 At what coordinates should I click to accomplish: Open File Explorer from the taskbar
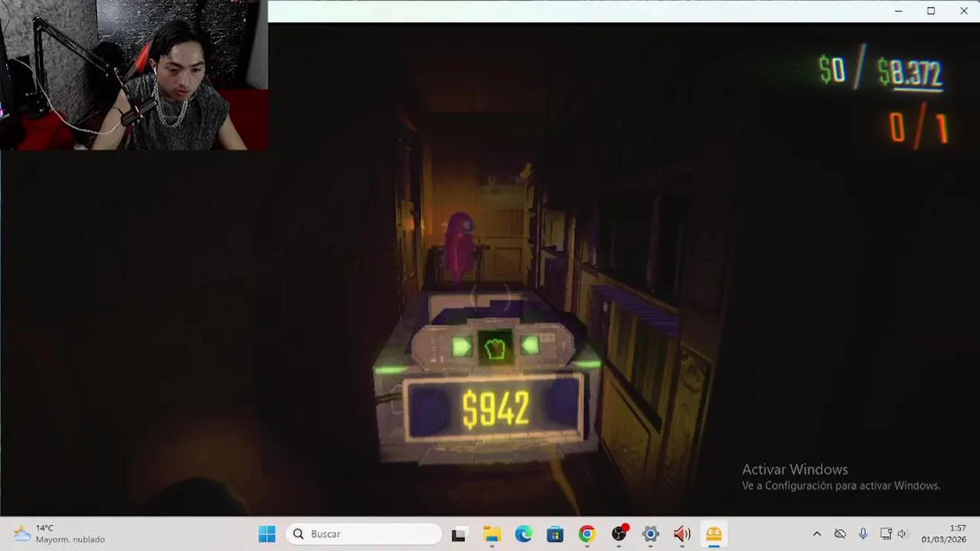pos(491,534)
